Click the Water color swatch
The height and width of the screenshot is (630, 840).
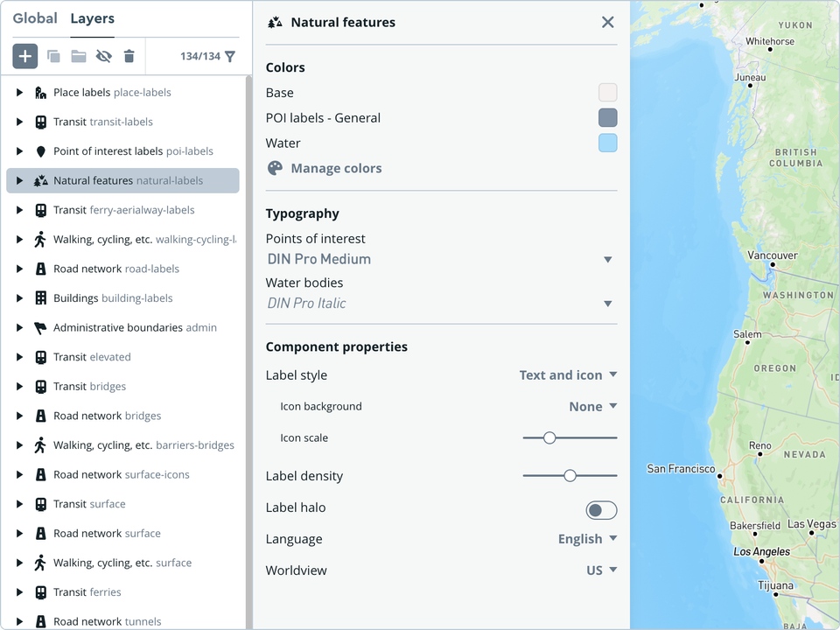pyautogui.click(x=607, y=143)
